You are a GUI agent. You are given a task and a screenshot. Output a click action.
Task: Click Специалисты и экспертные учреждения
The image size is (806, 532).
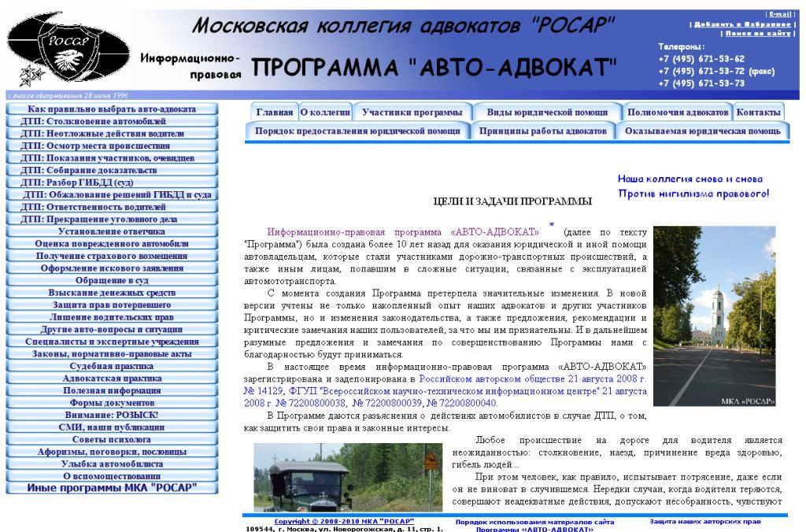pos(112,342)
